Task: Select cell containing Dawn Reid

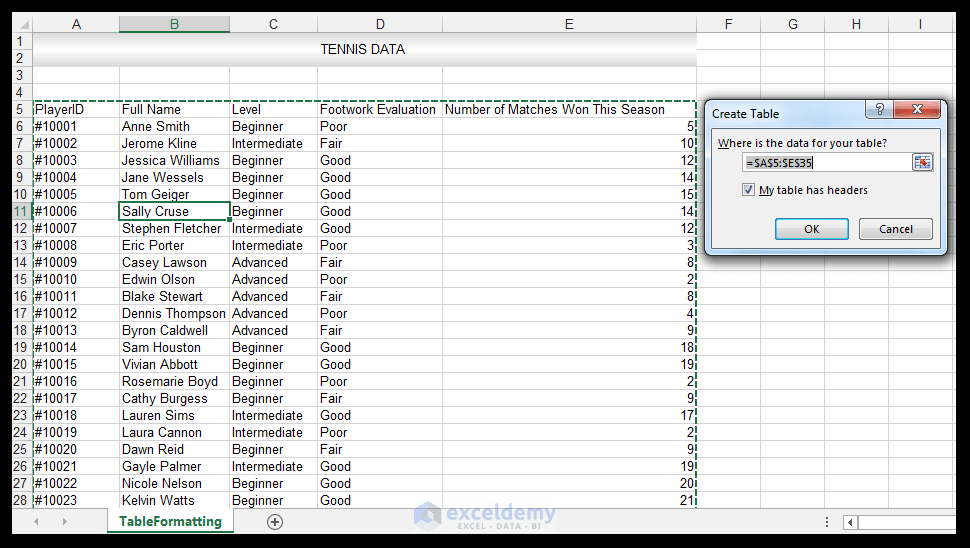Action: click(x=174, y=450)
